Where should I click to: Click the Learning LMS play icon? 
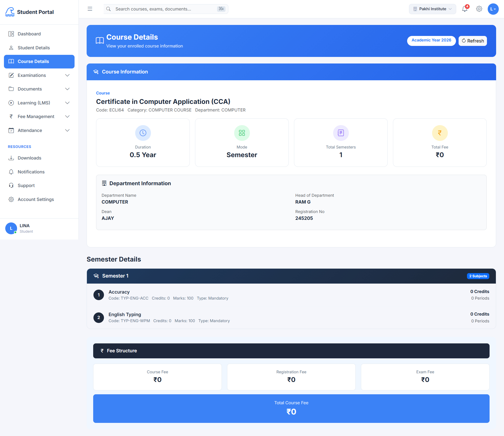click(x=11, y=103)
